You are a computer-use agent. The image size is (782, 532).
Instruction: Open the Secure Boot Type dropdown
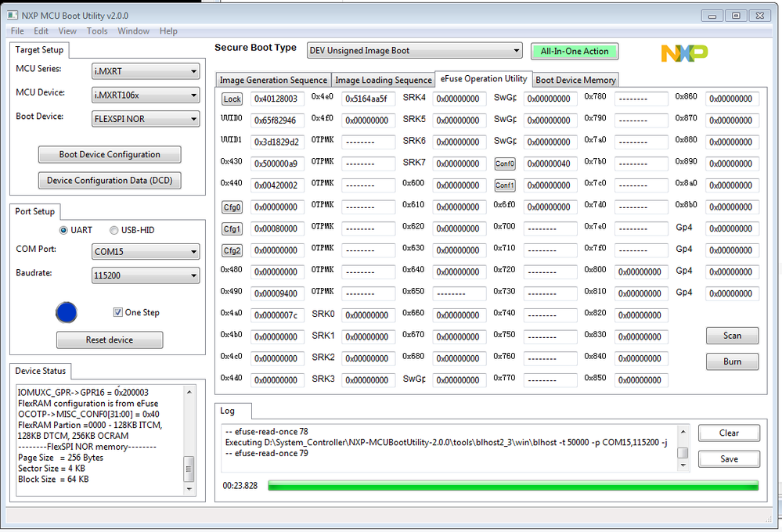[x=414, y=50]
